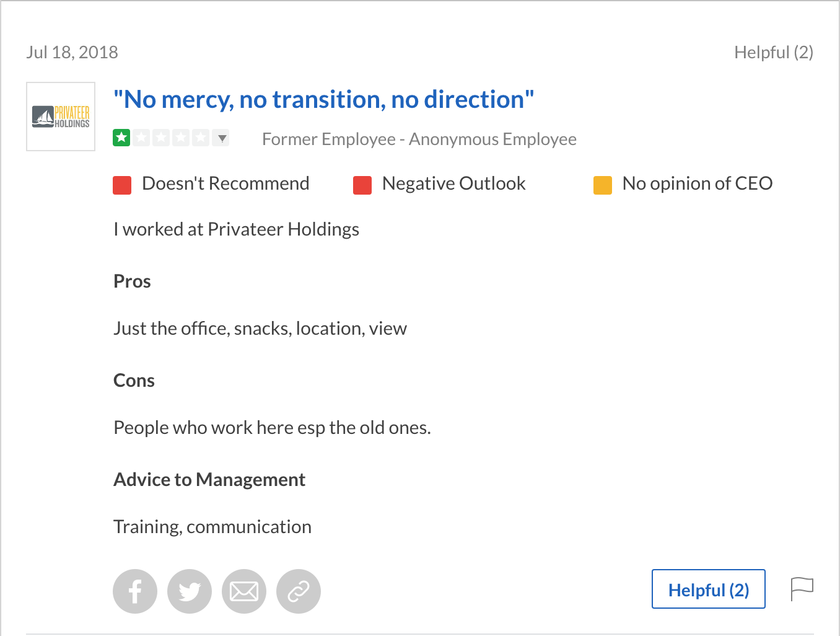Click the green one-star rating
Viewport: 840px width, 636px height.
tap(121, 138)
